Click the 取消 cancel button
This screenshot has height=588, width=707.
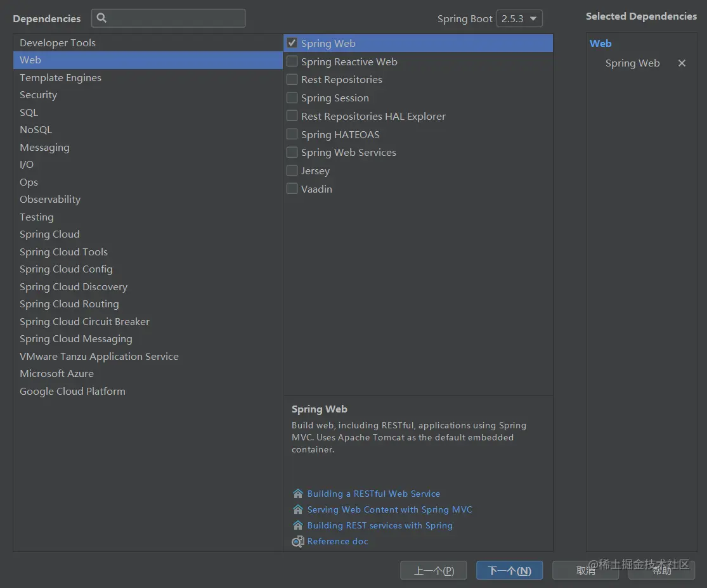click(x=585, y=570)
